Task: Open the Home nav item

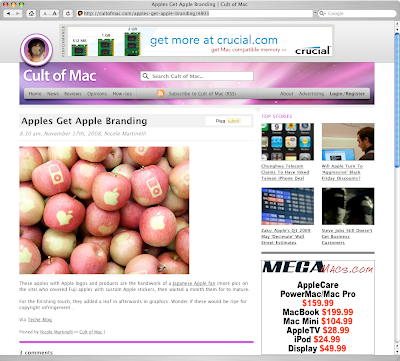Action: (x=35, y=94)
